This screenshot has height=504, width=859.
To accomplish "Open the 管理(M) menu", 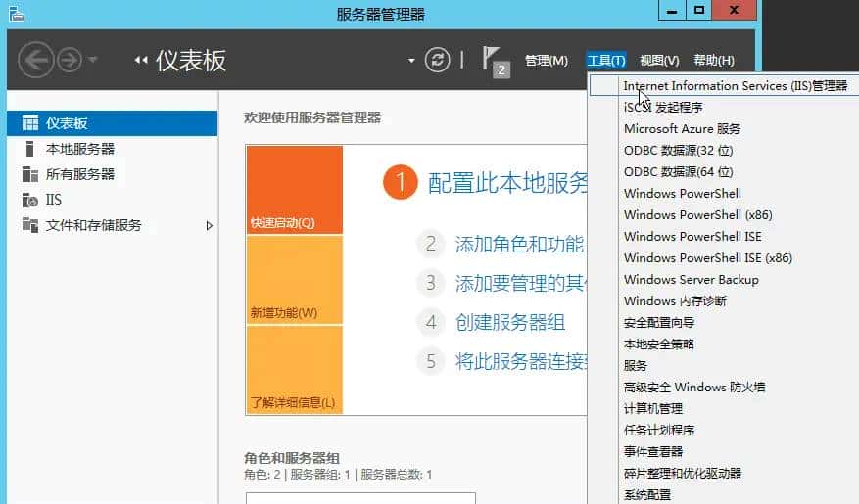I will coord(547,61).
